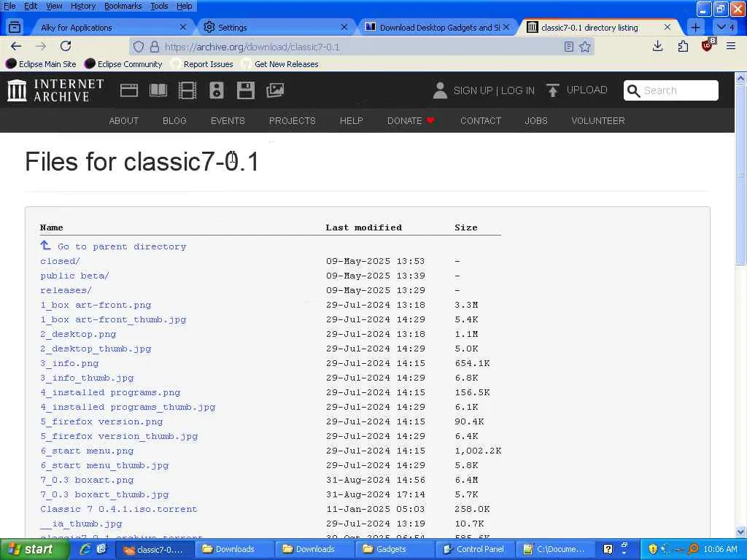Click the user avatar icon
The width and height of the screenshot is (747, 560).
pos(440,90)
